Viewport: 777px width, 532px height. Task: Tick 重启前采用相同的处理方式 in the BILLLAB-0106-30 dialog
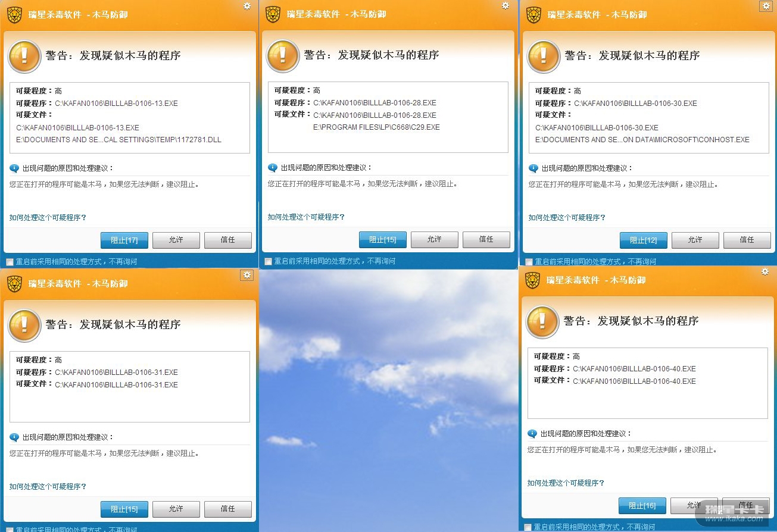tap(529, 262)
